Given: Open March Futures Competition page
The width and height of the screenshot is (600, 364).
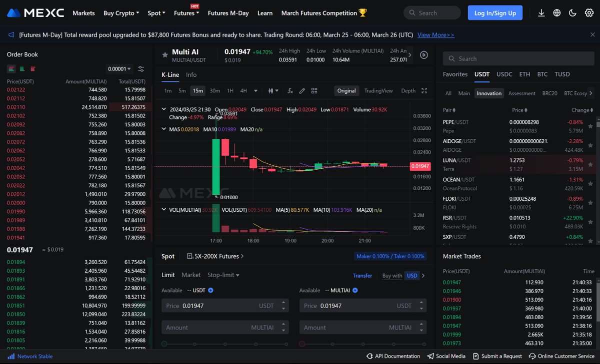Looking at the screenshot, I should (324, 13).
